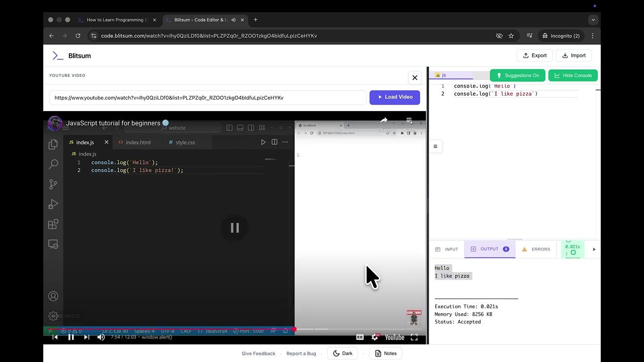Viewport: 644px width, 362px height.
Task: Click the YouTube URL input field
Action: (208, 98)
